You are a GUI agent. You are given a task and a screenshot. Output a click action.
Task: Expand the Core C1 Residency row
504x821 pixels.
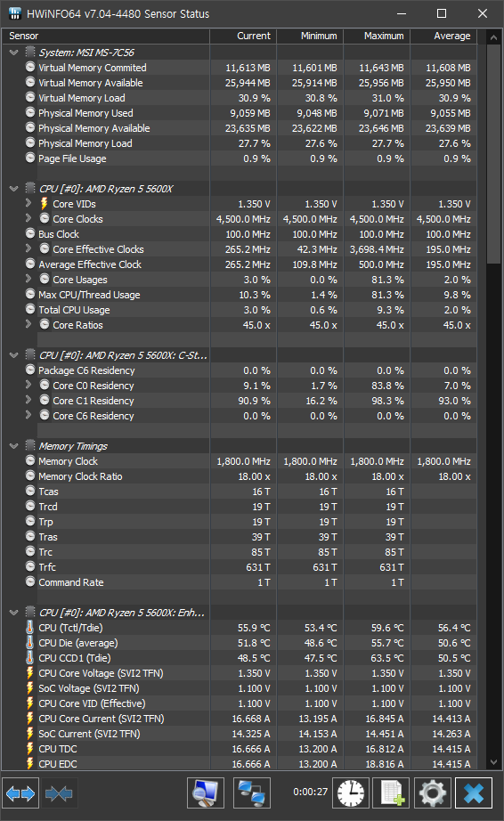(x=28, y=400)
